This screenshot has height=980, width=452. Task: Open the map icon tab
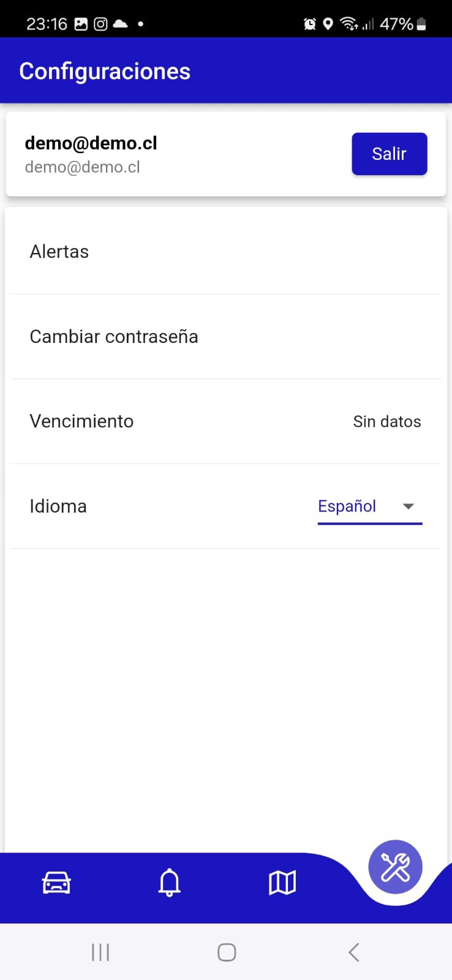coord(282,883)
